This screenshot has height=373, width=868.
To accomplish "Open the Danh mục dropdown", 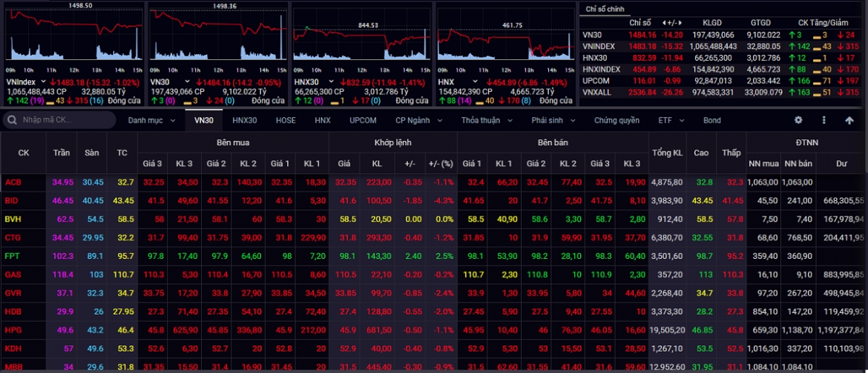I will tap(151, 120).
